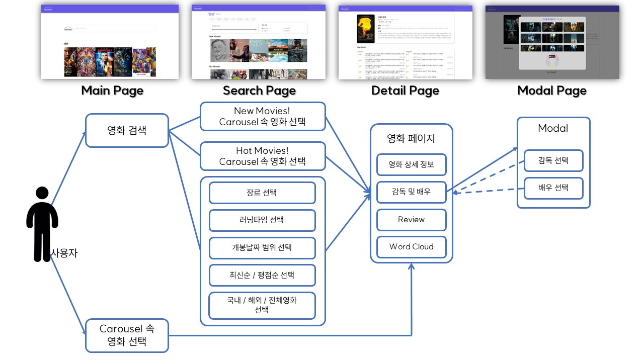The image size is (644, 362).
Task: Click the Review box
Action: 412,220
